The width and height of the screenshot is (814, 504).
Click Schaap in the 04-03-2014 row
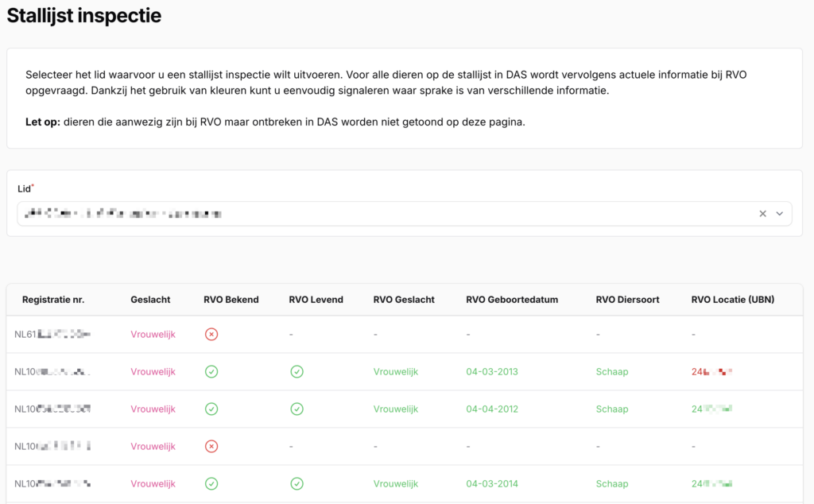click(611, 484)
